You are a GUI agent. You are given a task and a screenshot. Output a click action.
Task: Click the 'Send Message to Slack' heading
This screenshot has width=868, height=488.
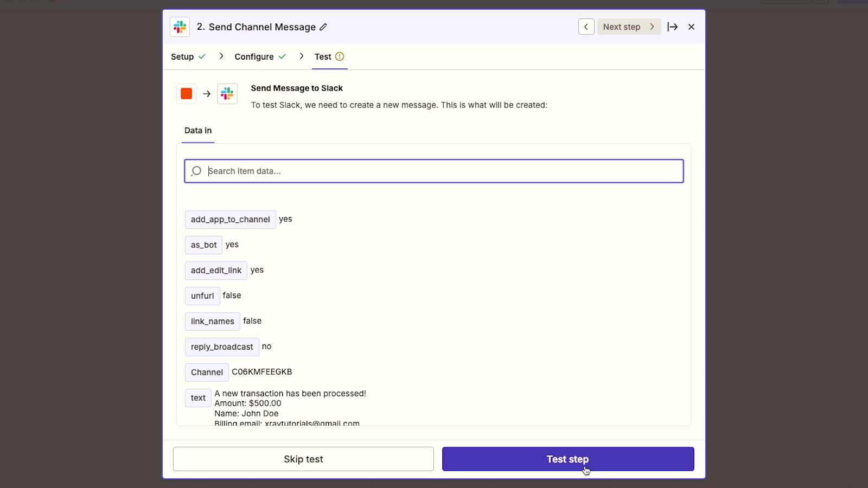[x=297, y=88]
